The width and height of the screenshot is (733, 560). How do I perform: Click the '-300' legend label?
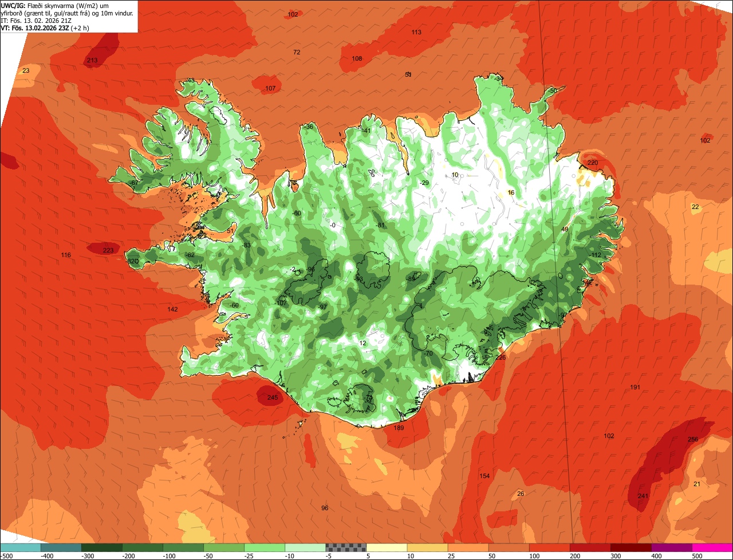88,556
